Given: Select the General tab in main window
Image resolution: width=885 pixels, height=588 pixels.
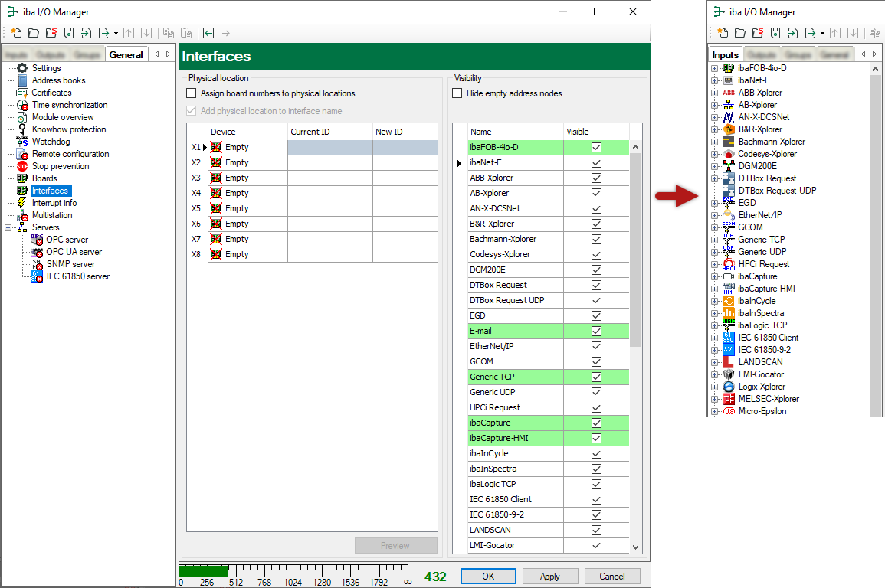Looking at the screenshot, I should tap(126, 54).
